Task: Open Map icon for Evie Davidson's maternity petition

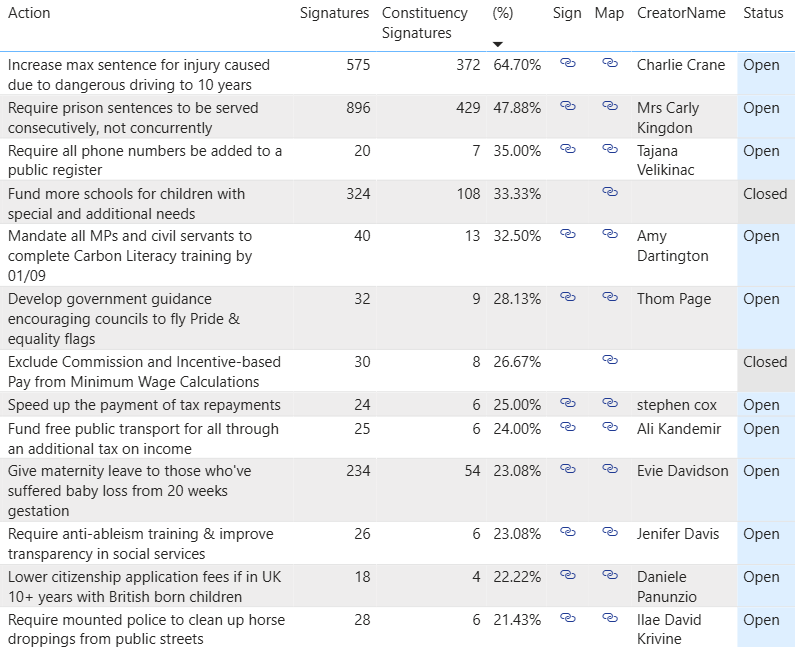Action: point(609,469)
